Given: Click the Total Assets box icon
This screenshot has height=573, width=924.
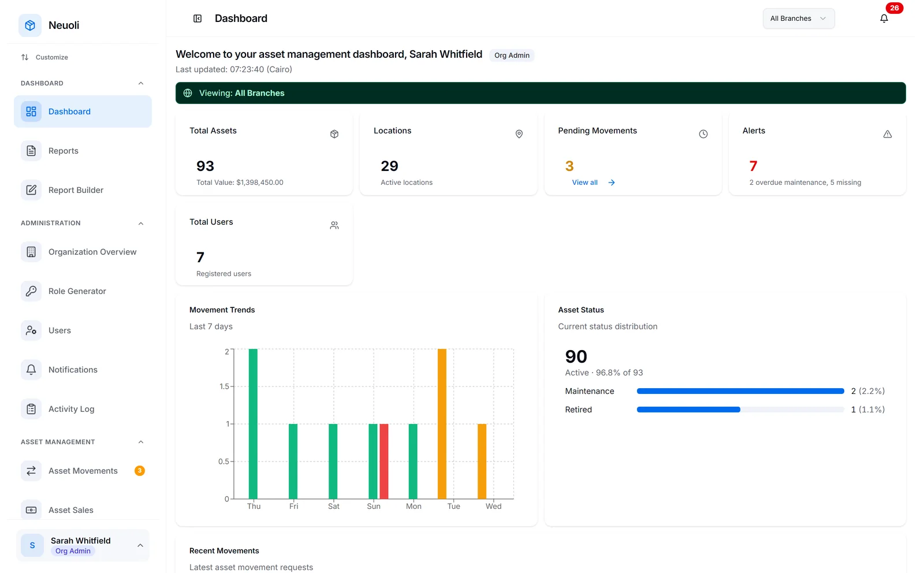Looking at the screenshot, I should click(x=334, y=134).
